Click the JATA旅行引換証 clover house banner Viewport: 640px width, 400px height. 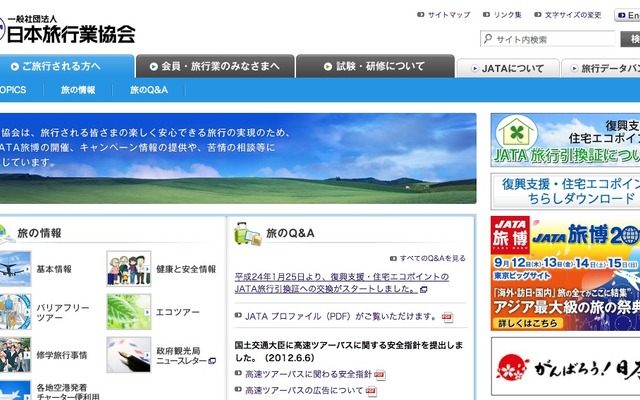(565, 140)
